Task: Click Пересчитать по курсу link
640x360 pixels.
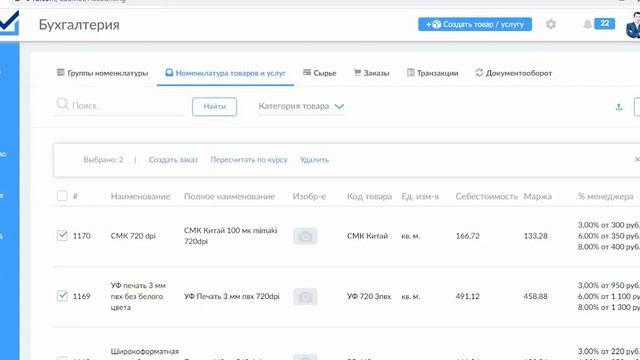Action: (249, 160)
